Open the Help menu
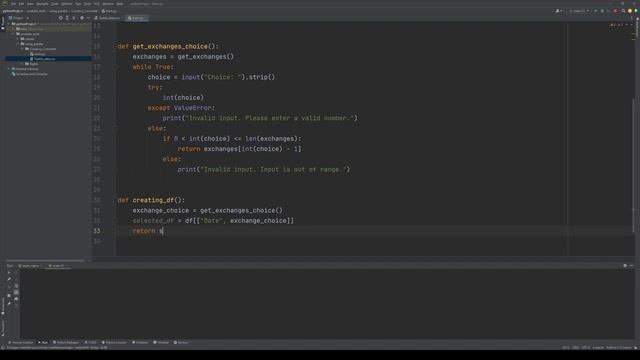Screen dimensions: 640x360 point(120,4)
